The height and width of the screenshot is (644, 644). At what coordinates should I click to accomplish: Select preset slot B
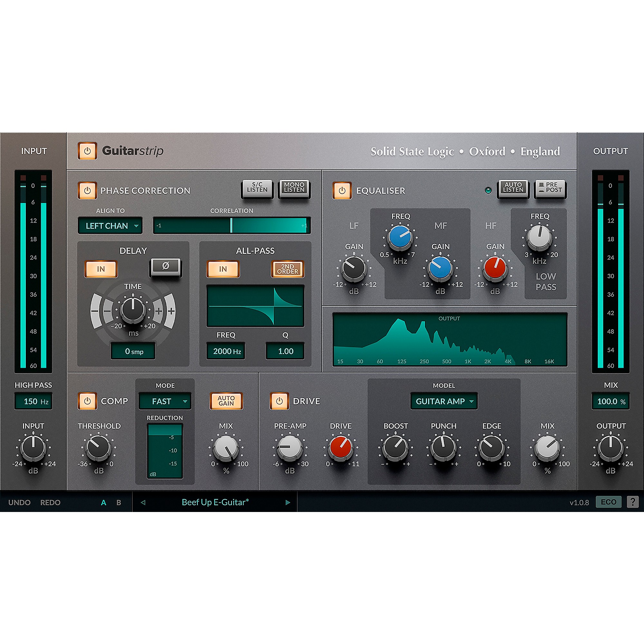tap(119, 503)
